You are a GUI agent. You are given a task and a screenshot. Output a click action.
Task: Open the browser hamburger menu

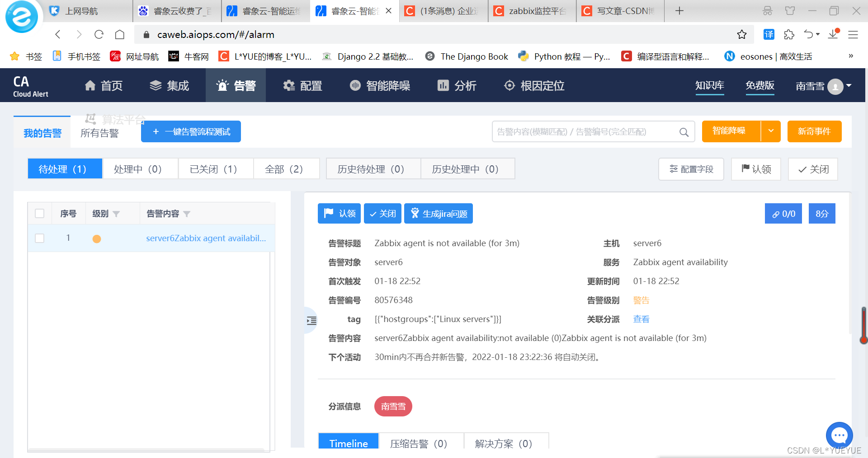click(853, 34)
